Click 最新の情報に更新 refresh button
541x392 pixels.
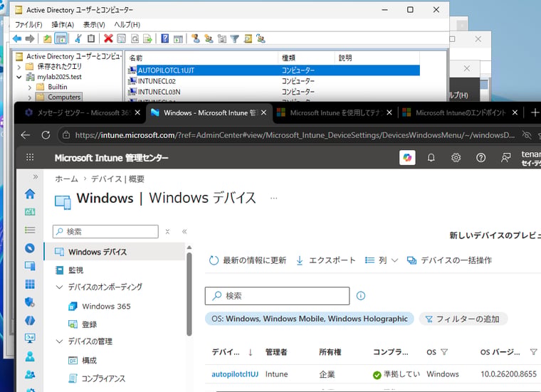tap(248, 260)
